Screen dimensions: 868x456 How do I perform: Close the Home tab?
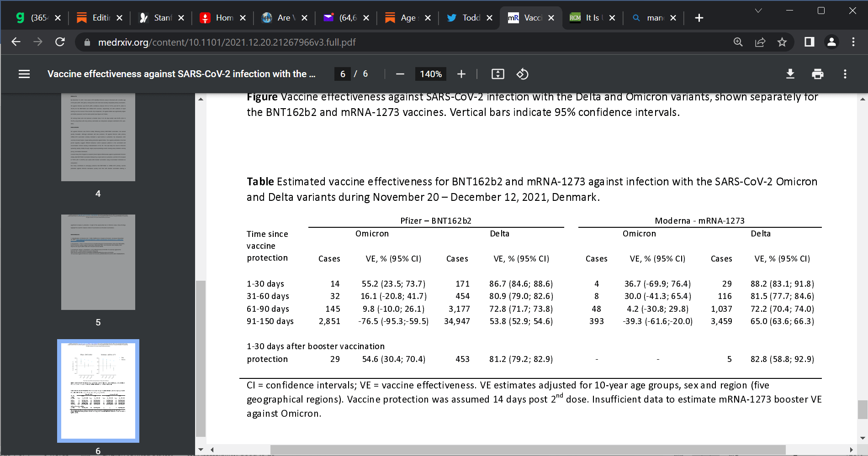pos(243,18)
